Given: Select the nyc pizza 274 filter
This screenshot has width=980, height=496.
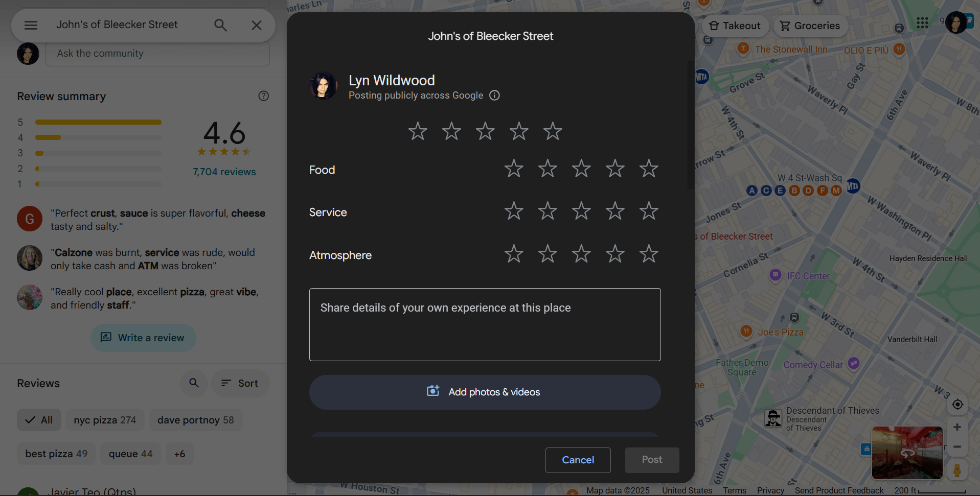Looking at the screenshot, I should point(105,420).
